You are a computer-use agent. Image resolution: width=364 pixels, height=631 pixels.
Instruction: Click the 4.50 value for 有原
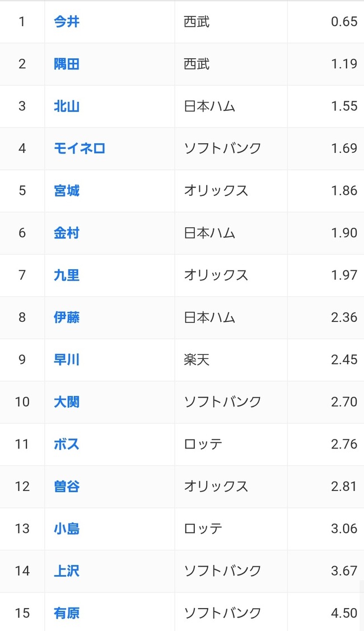(x=344, y=613)
